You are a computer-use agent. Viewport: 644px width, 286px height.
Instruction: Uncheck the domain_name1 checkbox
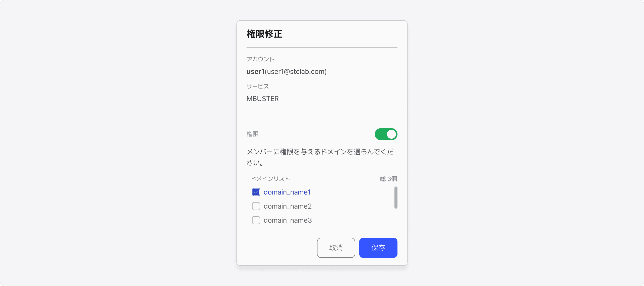(x=256, y=192)
